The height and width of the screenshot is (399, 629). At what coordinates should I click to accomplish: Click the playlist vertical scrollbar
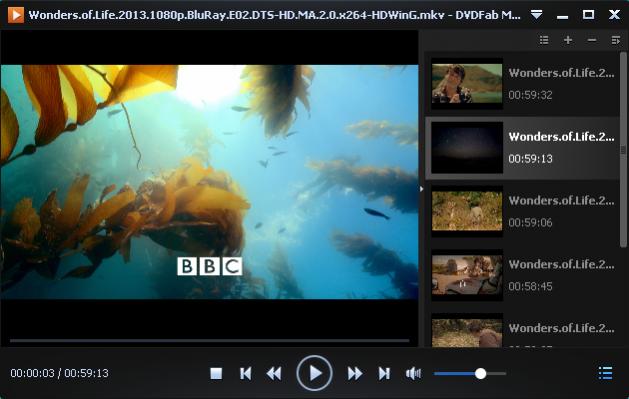(623, 150)
